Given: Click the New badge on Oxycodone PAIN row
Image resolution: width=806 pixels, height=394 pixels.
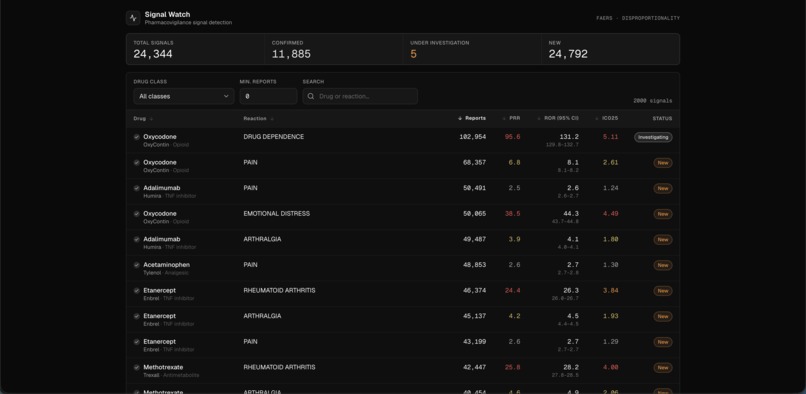Looking at the screenshot, I should pyautogui.click(x=663, y=163).
